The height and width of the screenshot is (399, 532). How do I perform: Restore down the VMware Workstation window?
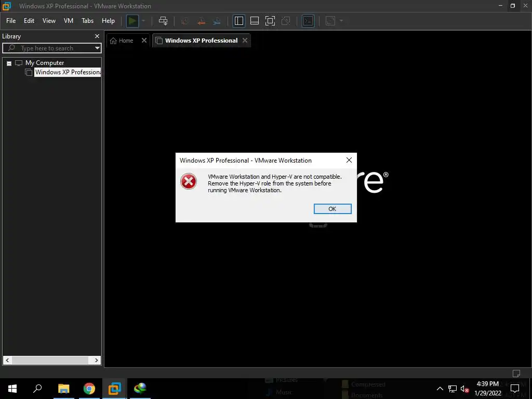click(513, 6)
